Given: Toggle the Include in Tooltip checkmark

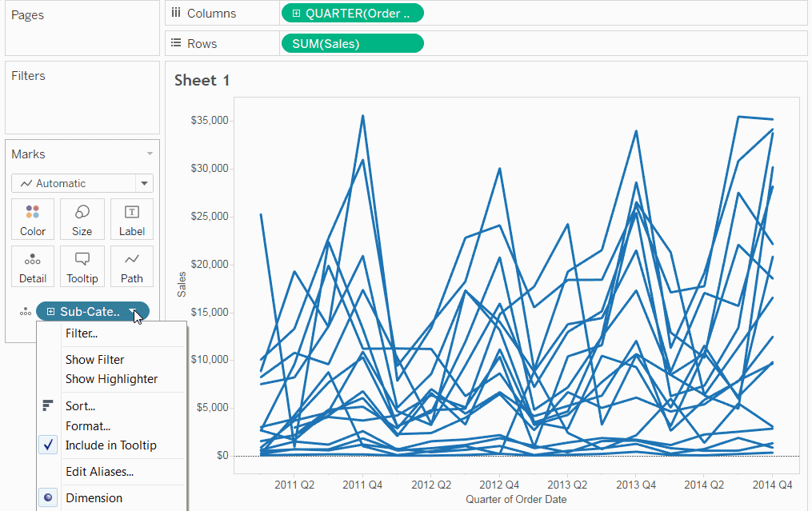Looking at the screenshot, I should click(x=48, y=445).
